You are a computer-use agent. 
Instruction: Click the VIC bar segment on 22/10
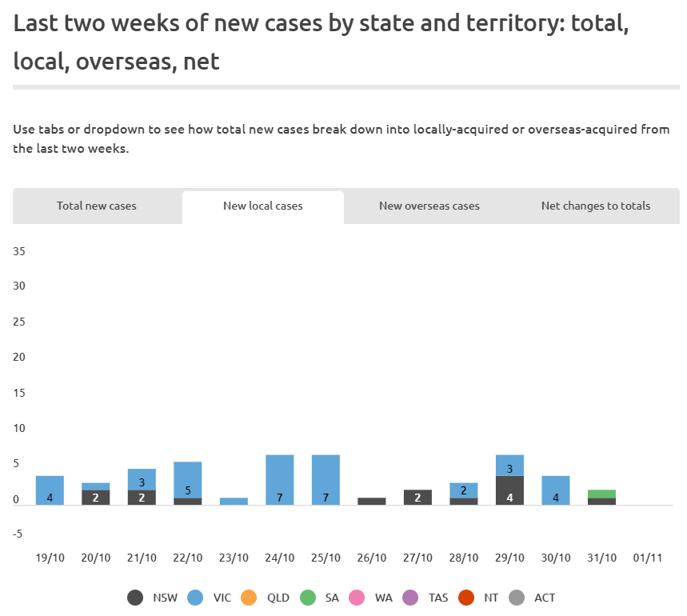(x=188, y=480)
